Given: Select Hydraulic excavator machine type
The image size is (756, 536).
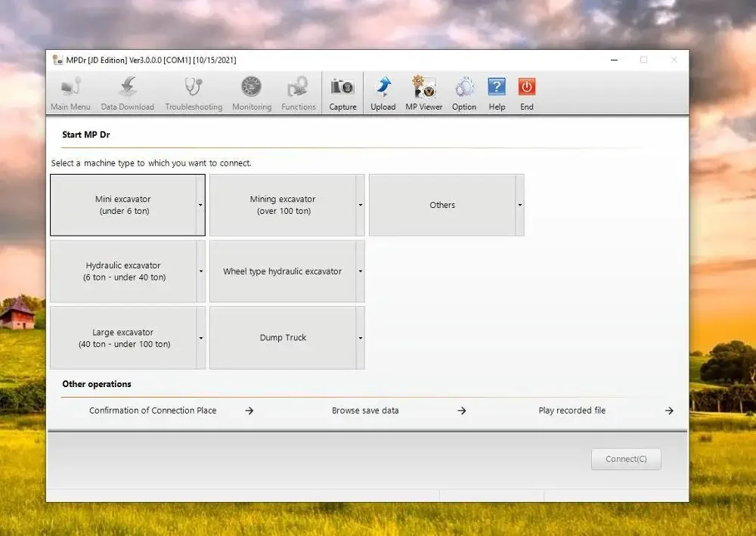Looking at the screenshot, I should tap(124, 271).
